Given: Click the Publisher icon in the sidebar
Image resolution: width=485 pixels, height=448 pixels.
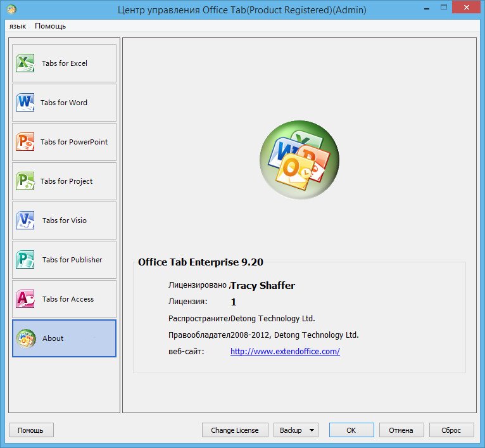Looking at the screenshot, I should tap(25, 259).
